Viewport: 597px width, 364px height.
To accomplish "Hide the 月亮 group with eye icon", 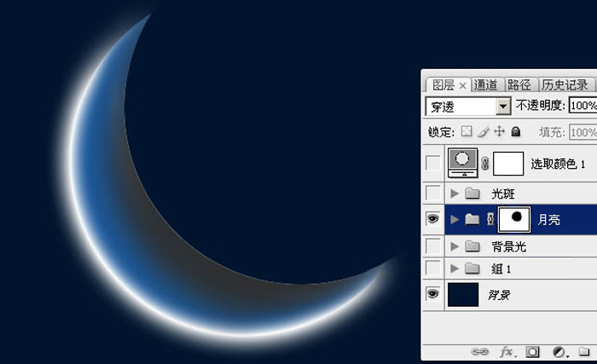I will (433, 219).
